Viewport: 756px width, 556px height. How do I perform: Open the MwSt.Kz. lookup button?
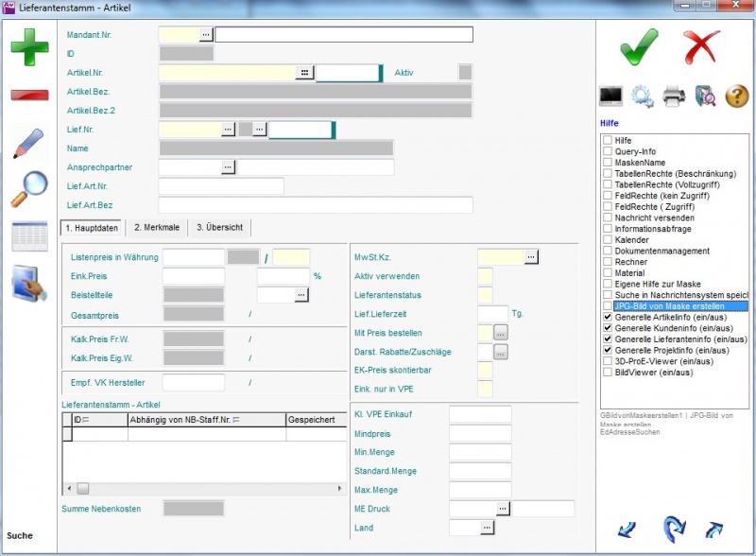[x=531, y=256]
